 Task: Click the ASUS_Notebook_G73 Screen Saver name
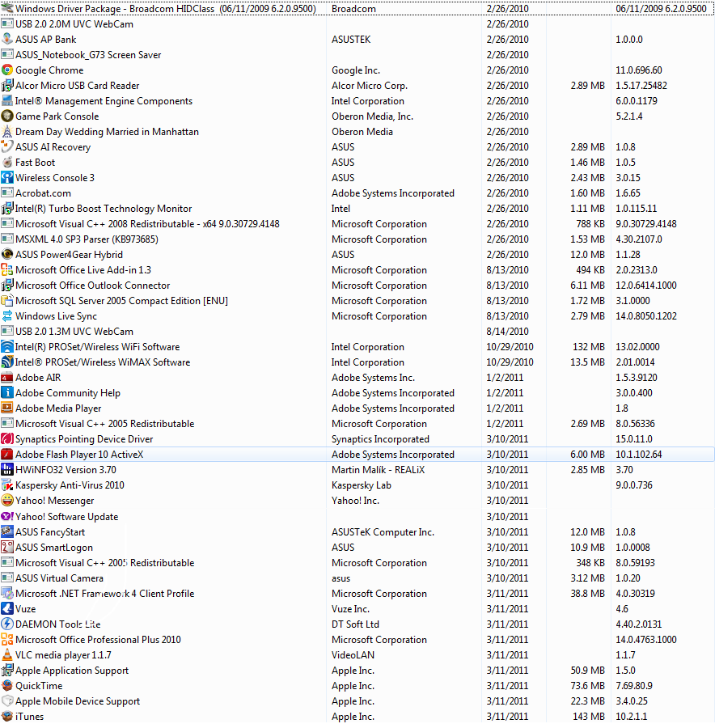[88, 55]
